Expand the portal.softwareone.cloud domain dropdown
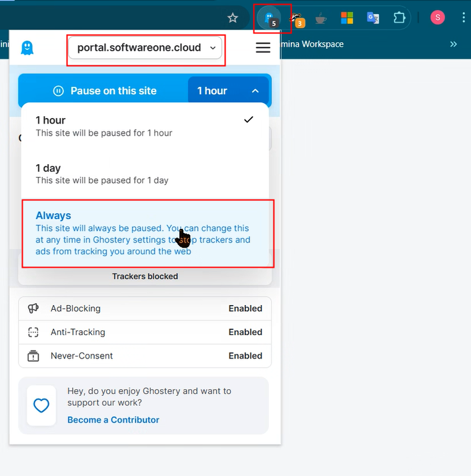This screenshot has width=471, height=476. pyautogui.click(x=145, y=47)
